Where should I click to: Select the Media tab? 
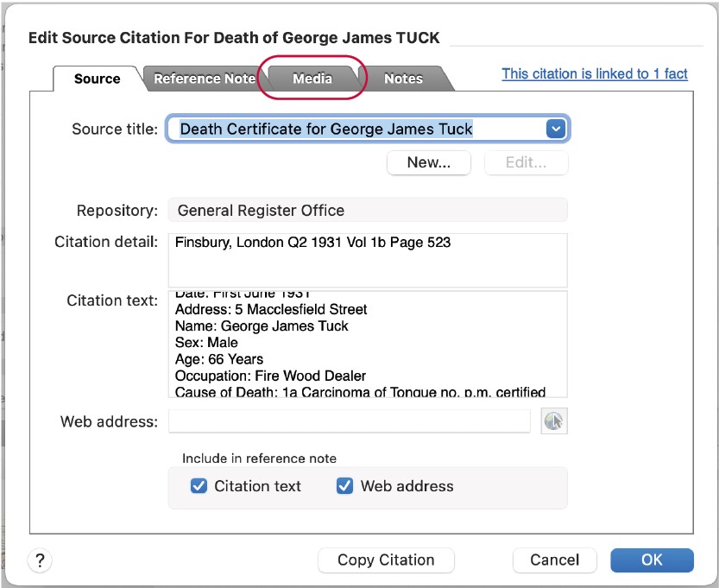tap(312, 79)
